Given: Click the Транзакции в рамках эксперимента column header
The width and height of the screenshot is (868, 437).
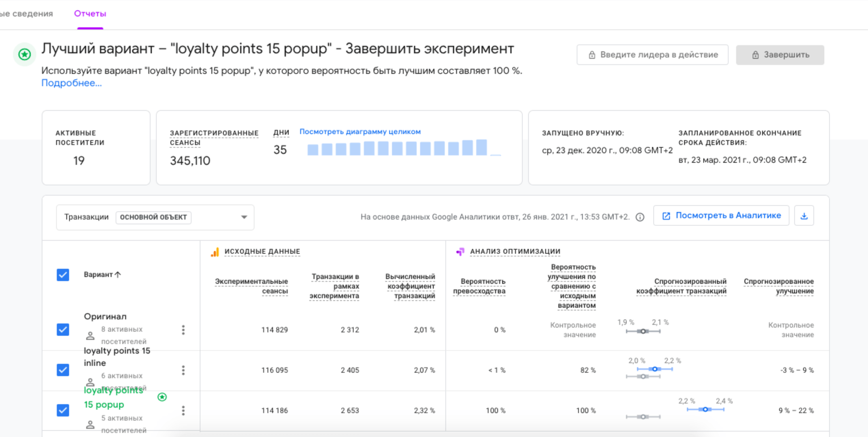Looking at the screenshot, I should (x=334, y=286).
